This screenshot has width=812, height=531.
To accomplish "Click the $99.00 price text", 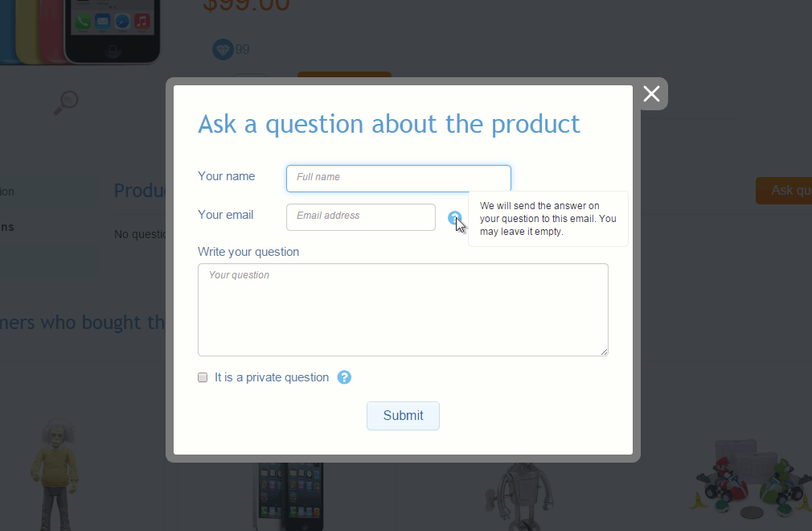I will [x=246, y=6].
